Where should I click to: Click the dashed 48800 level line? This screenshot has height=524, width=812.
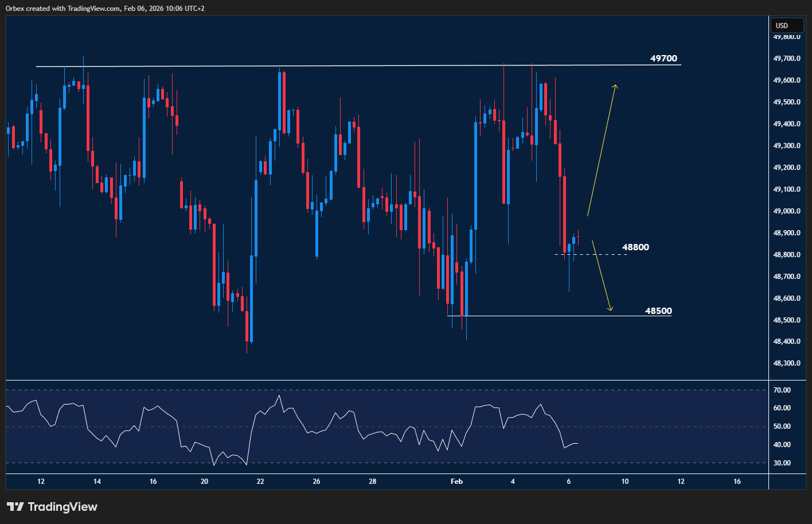(596, 254)
